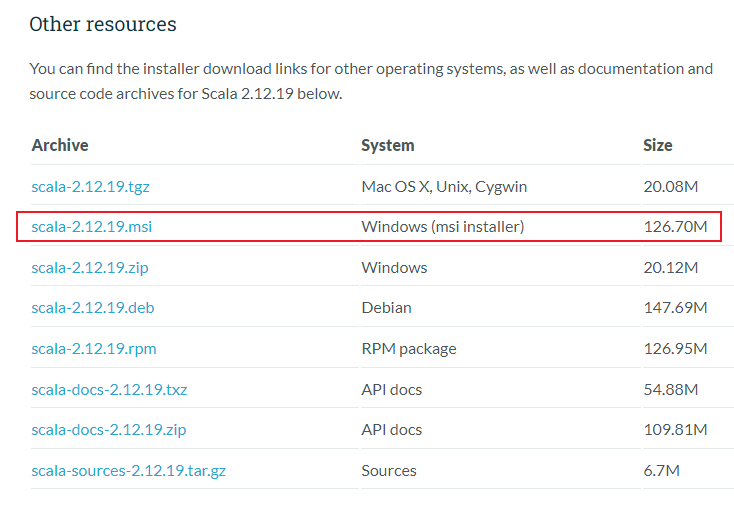Download the scala-2.12.19.tgz archive

90,187
